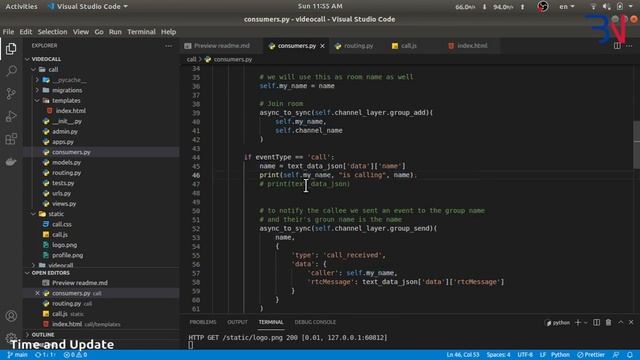
Task: Open the Extensions view
Action: [11, 139]
